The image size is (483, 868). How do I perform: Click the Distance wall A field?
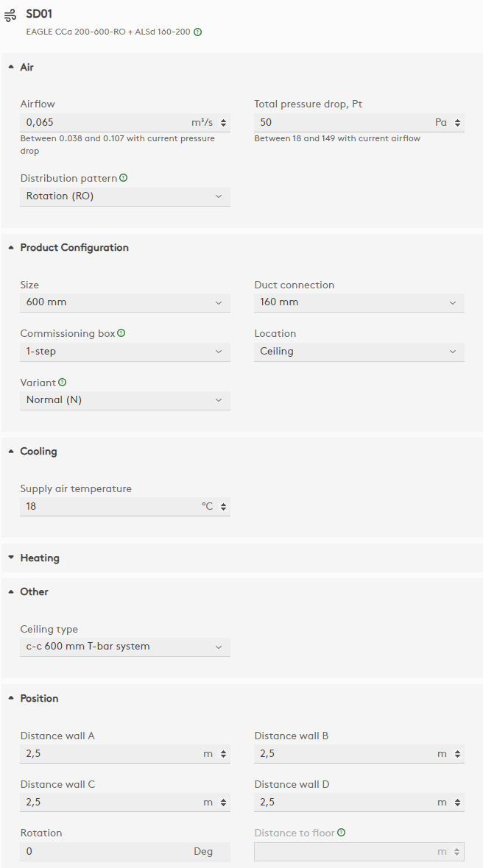click(x=110, y=754)
